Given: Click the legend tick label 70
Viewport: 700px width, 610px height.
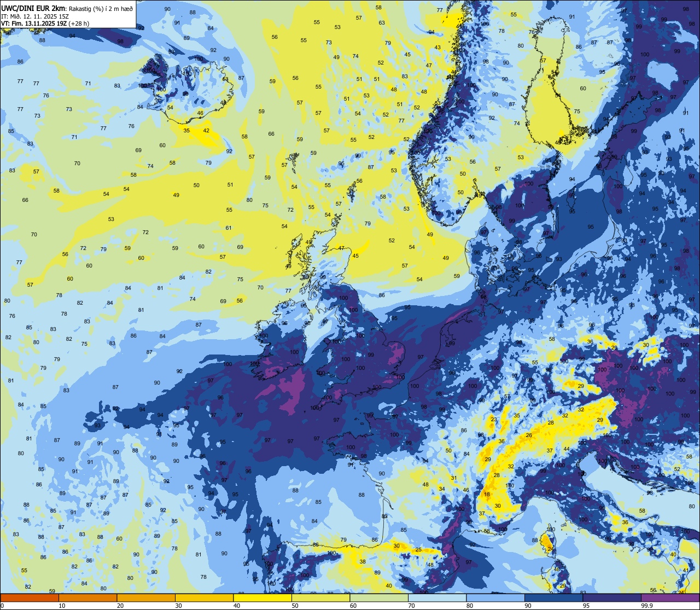Looking at the screenshot, I should pyautogui.click(x=411, y=606).
